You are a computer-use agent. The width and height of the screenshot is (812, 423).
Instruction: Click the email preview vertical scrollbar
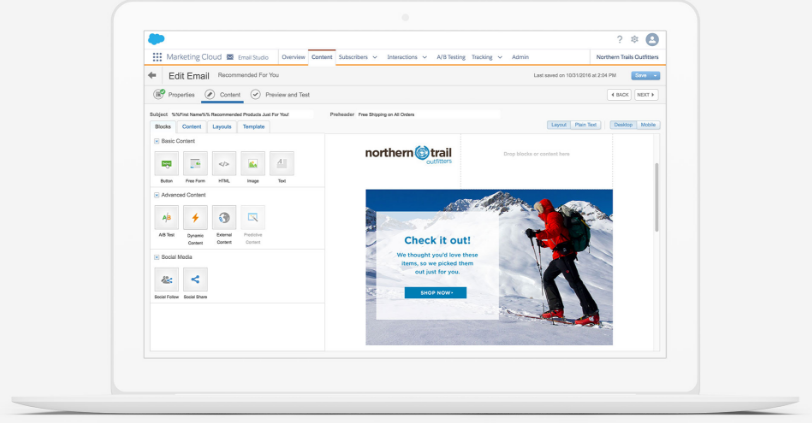657,200
